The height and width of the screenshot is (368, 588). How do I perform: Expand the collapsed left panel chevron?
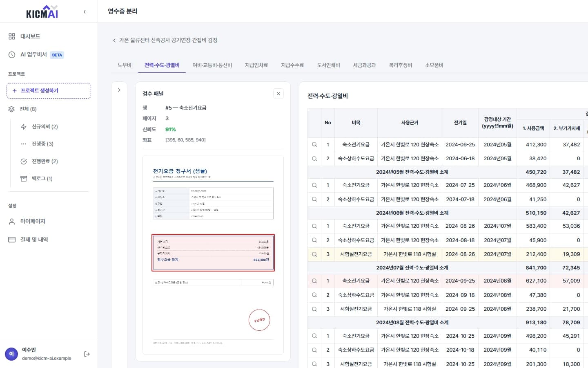[x=119, y=90]
